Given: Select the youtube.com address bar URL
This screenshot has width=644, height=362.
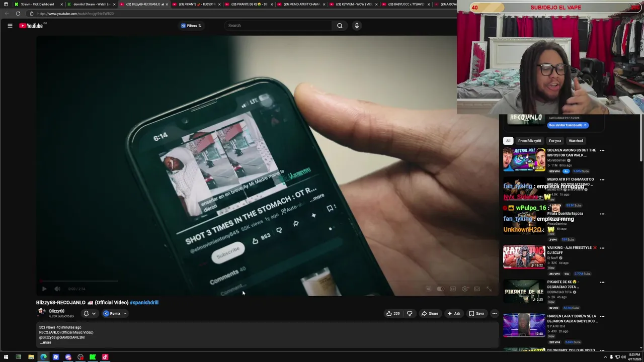Looking at the screenshot, I should (75, 14).
